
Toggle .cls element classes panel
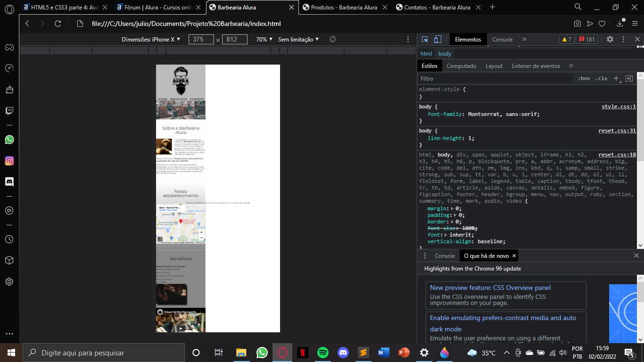point(601,79)
